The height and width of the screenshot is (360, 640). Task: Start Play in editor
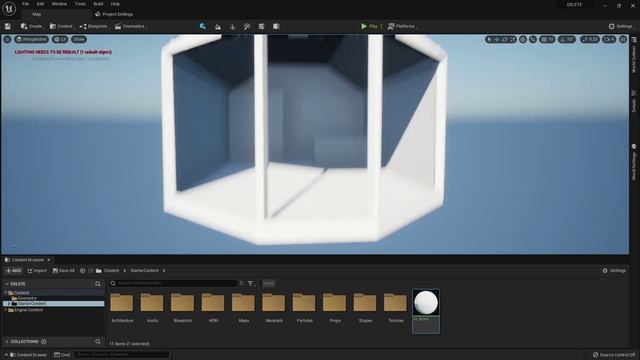pos(369,27)
